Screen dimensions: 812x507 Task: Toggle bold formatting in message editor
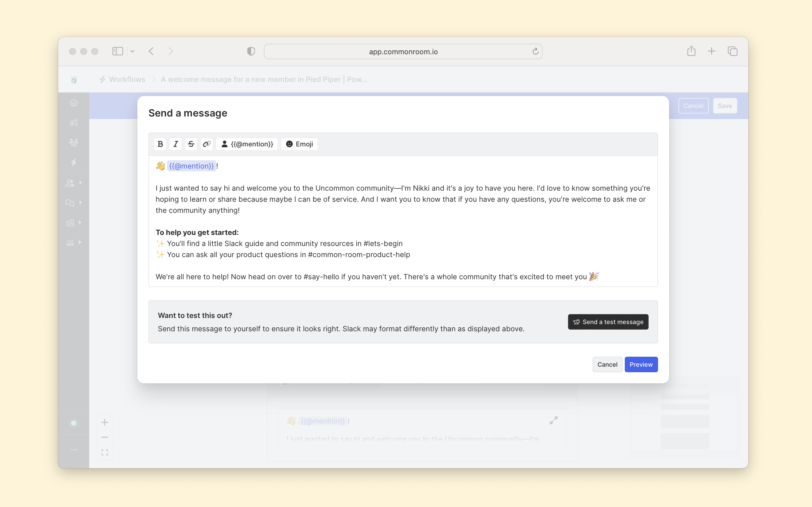click(160, 144)
